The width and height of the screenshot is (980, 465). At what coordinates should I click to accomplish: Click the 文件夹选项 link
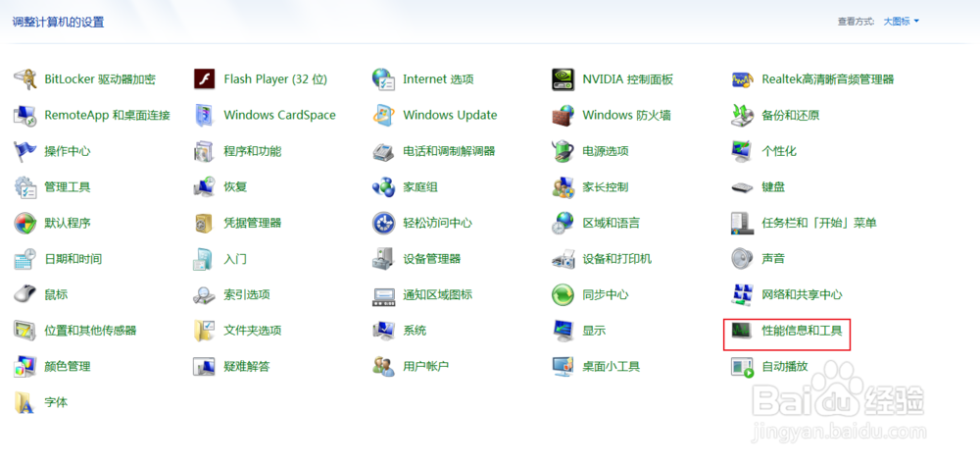253,330
